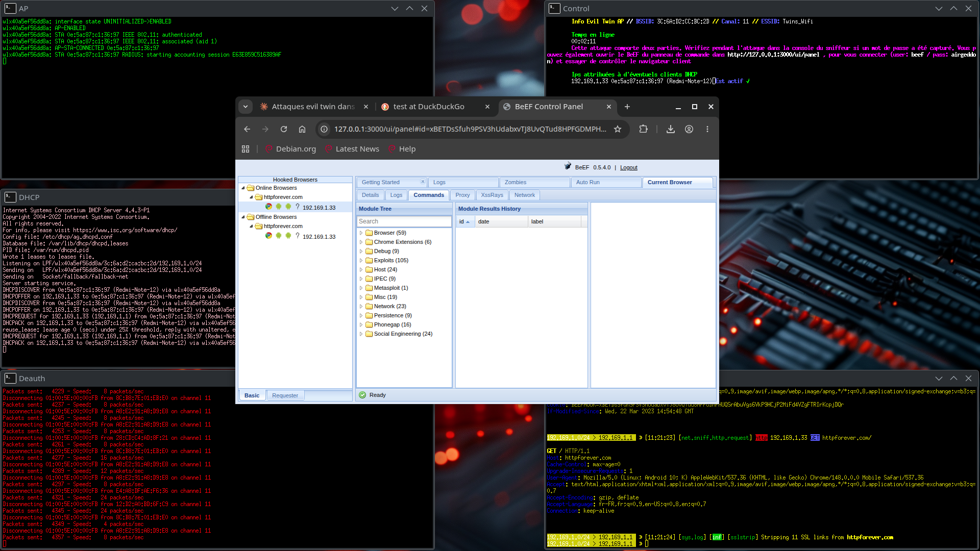Open the browser three-dot menu
Viewport: 980px width, 551px height.
[x=707, y=129]
